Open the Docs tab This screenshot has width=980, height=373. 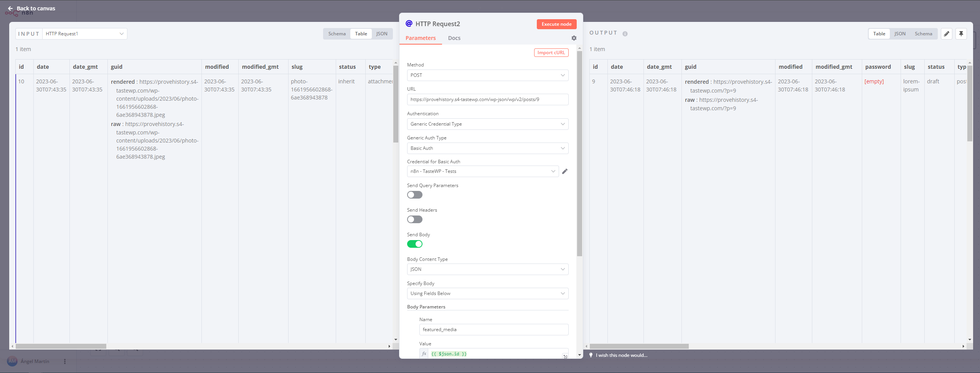pos(454,38)
